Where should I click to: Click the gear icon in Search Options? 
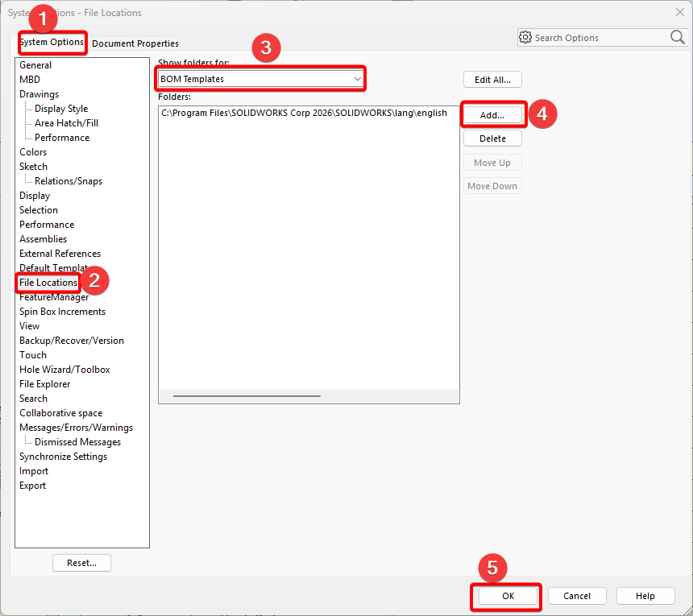[x=525, y=38]
